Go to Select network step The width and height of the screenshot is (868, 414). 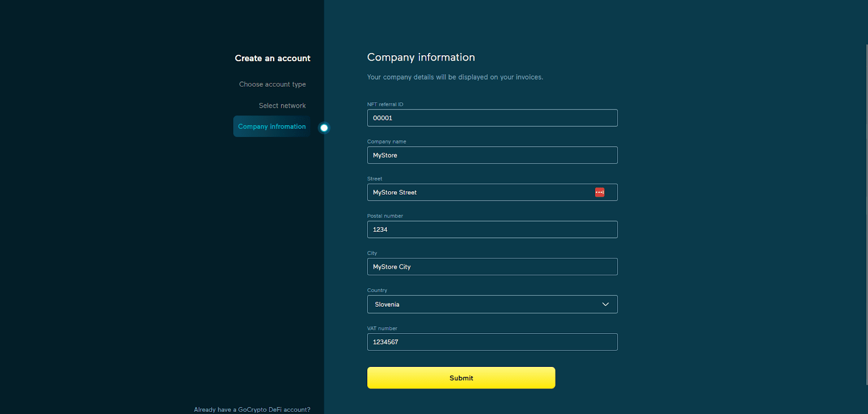[x=282, y=106]
